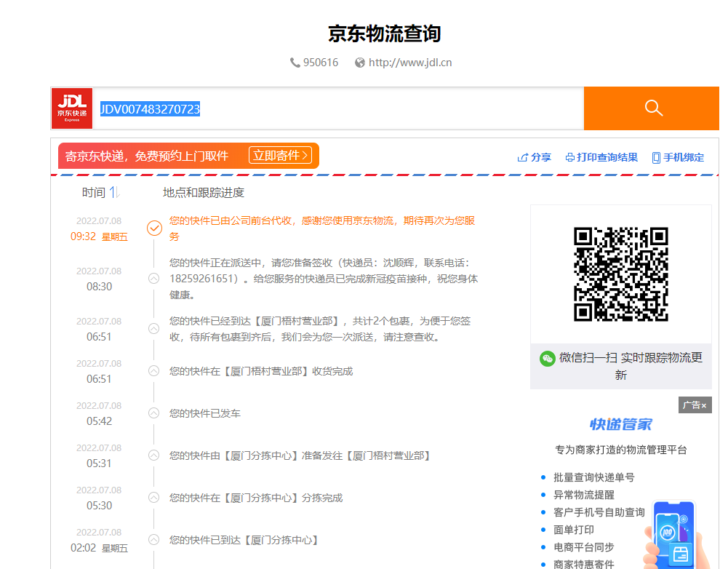Close the ad with 广告× button
Image resolution: width=728 pixels, height=569 pixels.
point(695,405)
